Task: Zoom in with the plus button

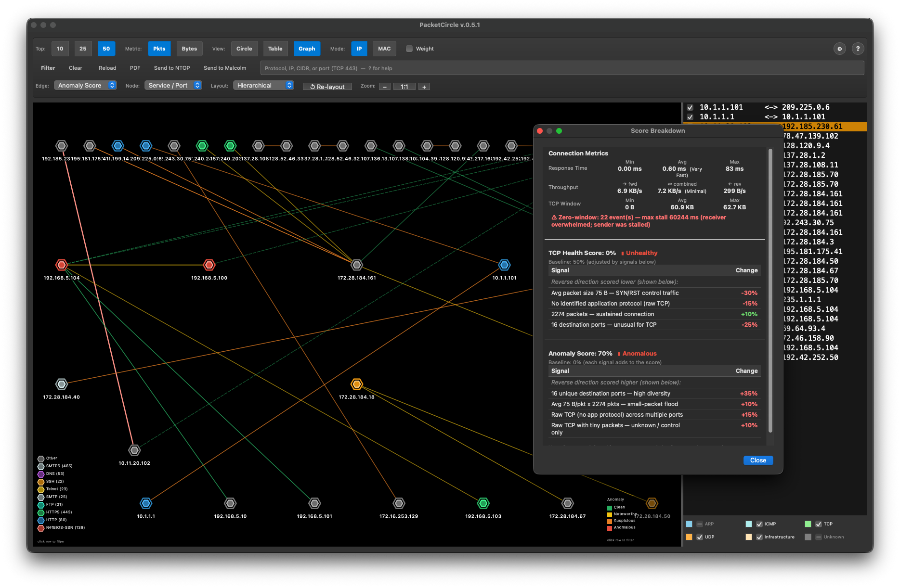Action: pos(424,87)
